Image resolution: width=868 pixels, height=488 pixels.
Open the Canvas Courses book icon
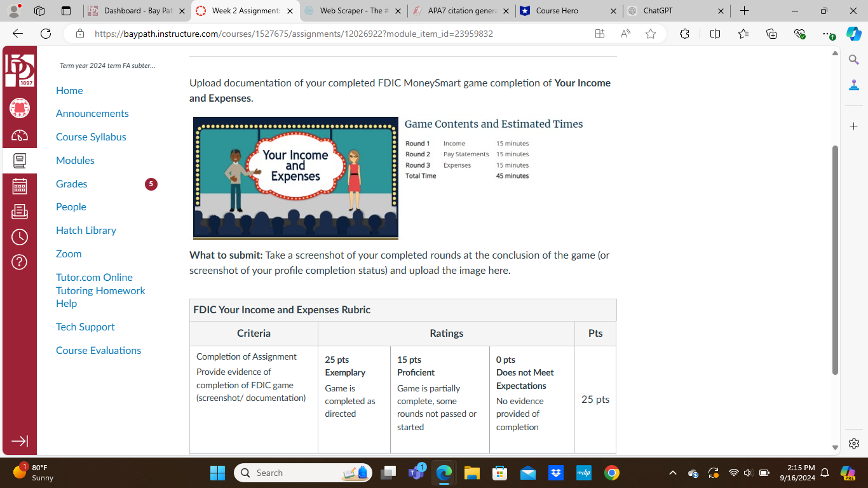pyautogui.click(x=20, y=161)
